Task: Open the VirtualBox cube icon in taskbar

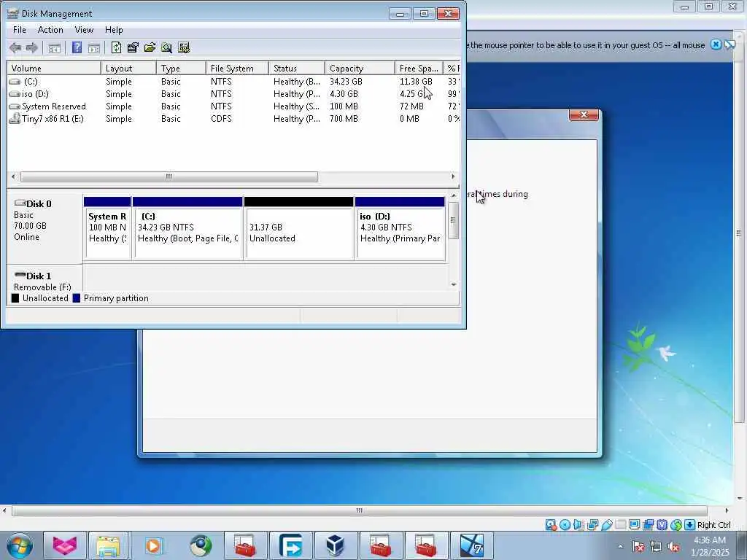Action: (x=335, y=545)
